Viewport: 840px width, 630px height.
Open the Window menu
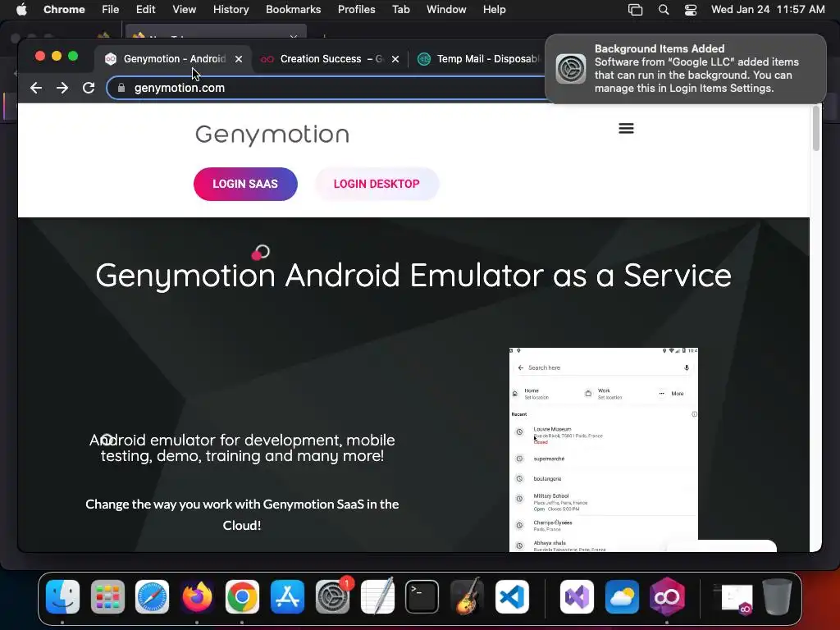click(446, 9)
